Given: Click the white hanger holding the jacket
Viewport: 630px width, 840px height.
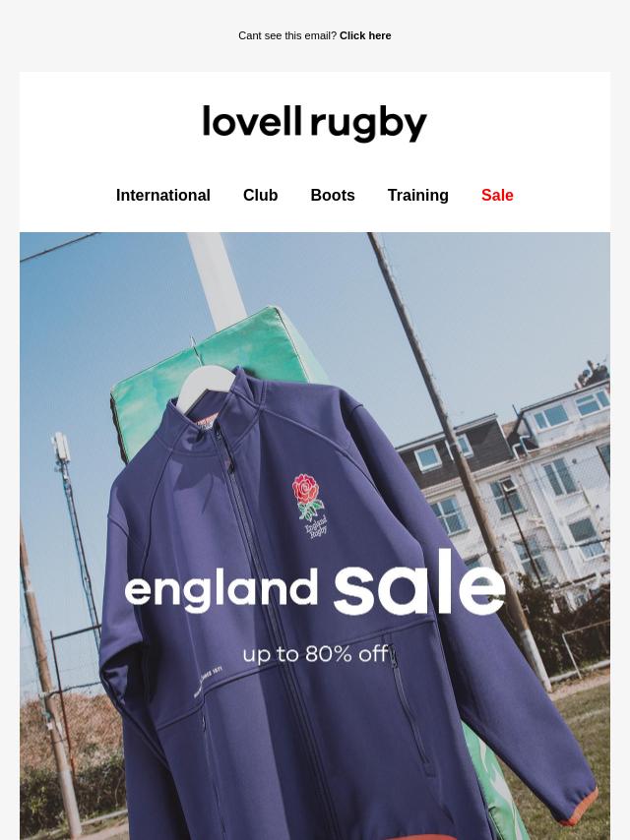Looking at the screenshot, I should (x=207, y=384).
